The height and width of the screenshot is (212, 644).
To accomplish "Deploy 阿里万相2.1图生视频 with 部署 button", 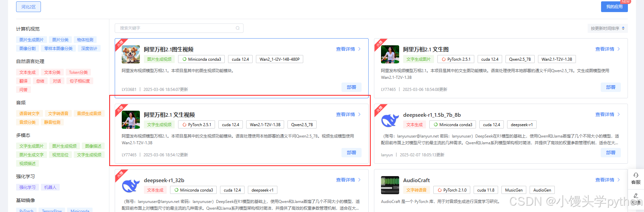I will [352, 87].
